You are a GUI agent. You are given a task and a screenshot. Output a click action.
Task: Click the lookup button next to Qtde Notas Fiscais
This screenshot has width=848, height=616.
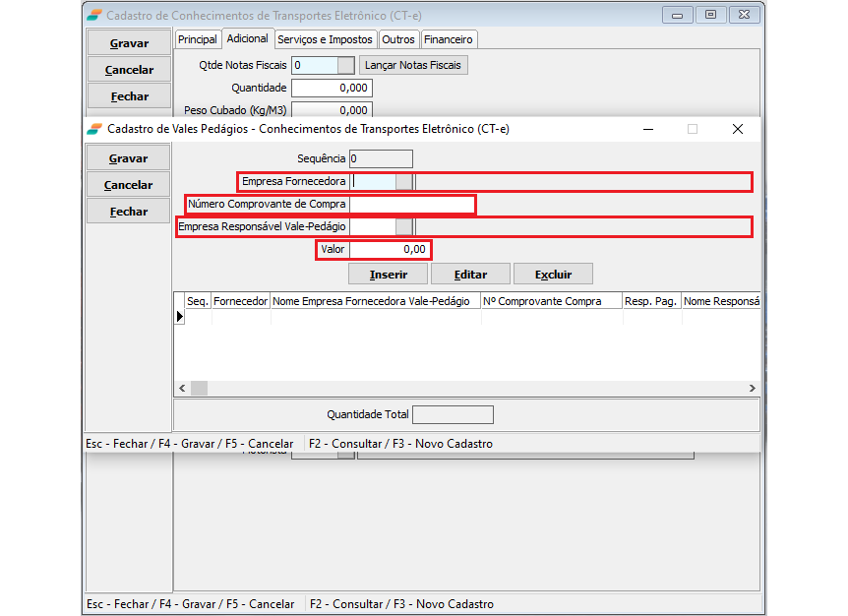coord(344,66)
